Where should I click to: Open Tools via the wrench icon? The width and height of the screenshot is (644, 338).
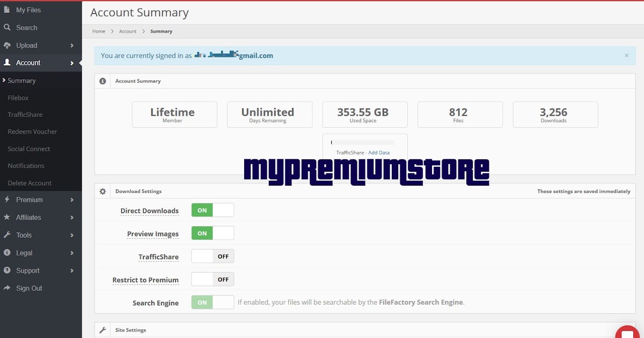point(8,235)
